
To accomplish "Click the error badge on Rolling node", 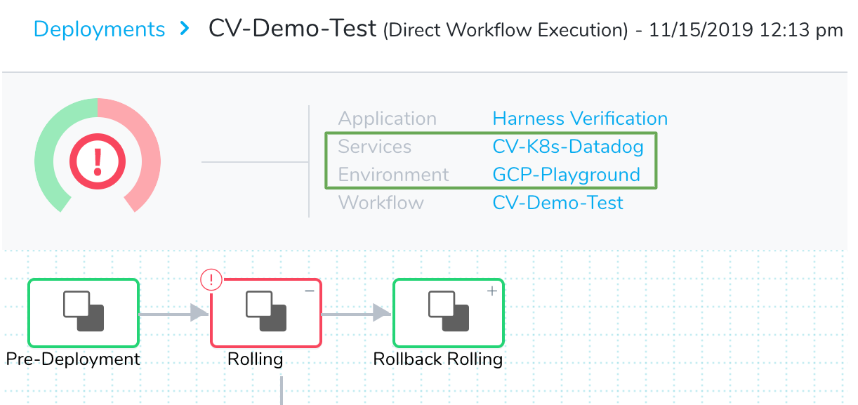I will [211, 280].
